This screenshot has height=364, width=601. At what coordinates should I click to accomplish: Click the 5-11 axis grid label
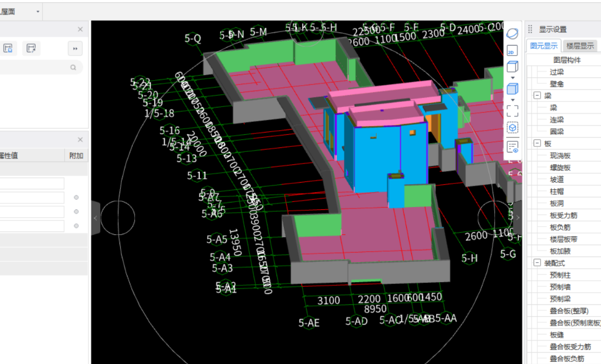click(197, 175)
